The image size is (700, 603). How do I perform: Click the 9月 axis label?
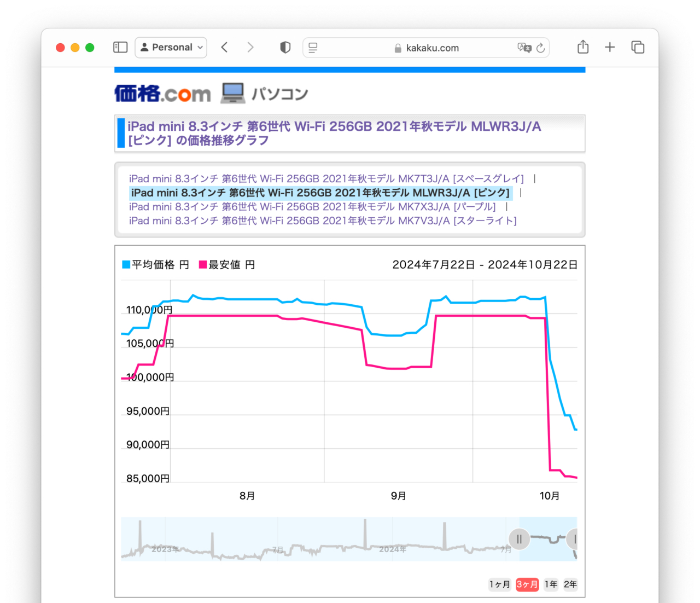point(398,496)
